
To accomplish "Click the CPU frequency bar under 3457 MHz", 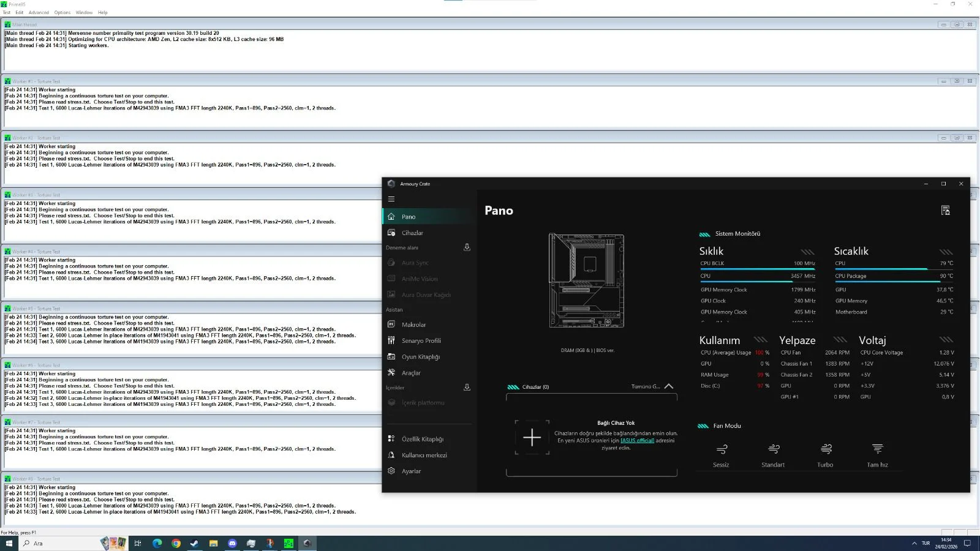I will (x=758, y=282).
